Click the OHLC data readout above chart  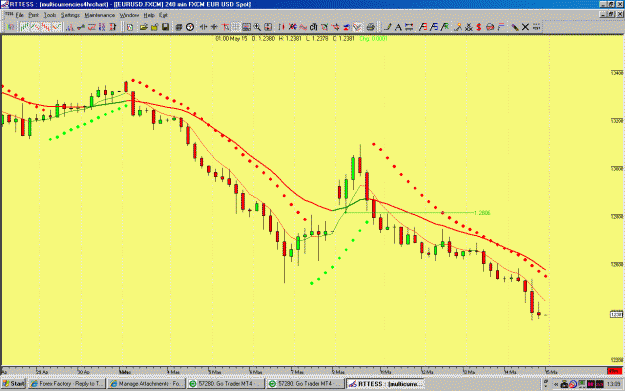[x=285, y=39]
